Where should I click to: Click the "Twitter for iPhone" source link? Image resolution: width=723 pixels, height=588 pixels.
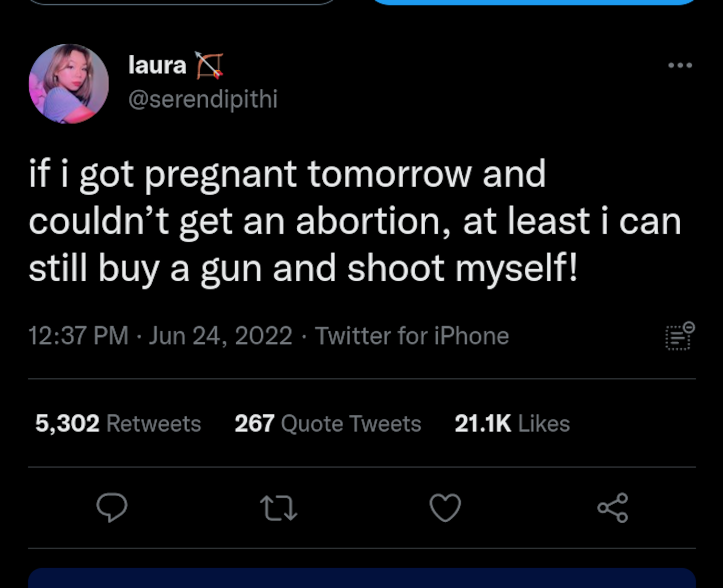[412, 336]
